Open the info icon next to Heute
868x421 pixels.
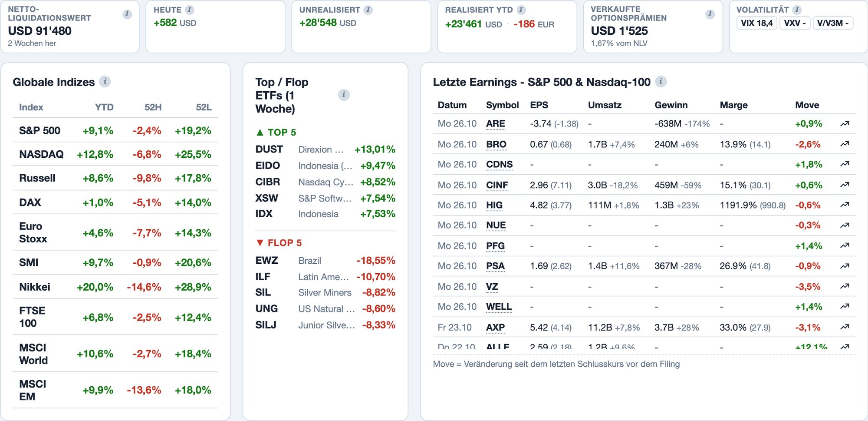[x=190, y=10]
